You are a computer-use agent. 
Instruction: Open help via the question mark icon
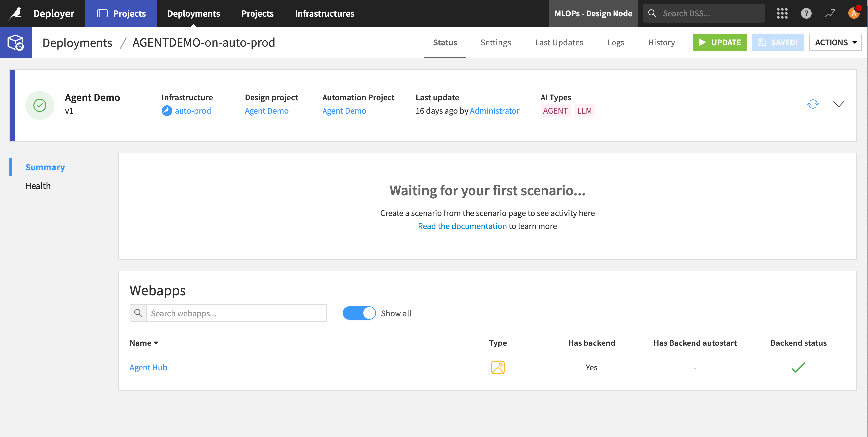point(806,13)
